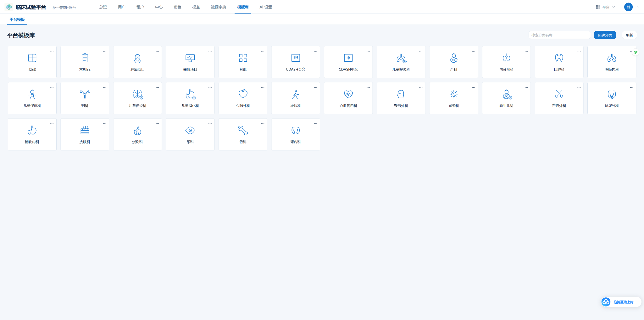Open the 基础 template category icon
This screenshot has width=644, height=320.
pos(32,58)
